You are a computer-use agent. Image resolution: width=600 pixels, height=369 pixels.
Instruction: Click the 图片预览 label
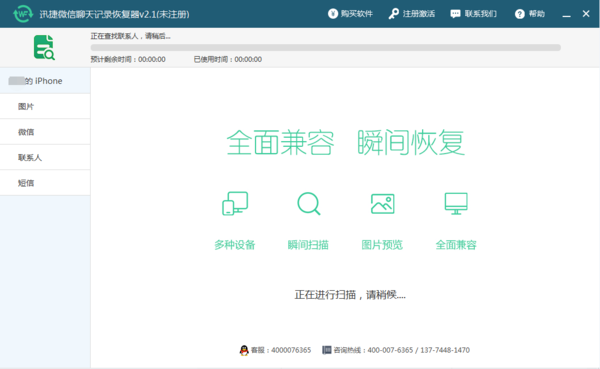pos(382,245)
